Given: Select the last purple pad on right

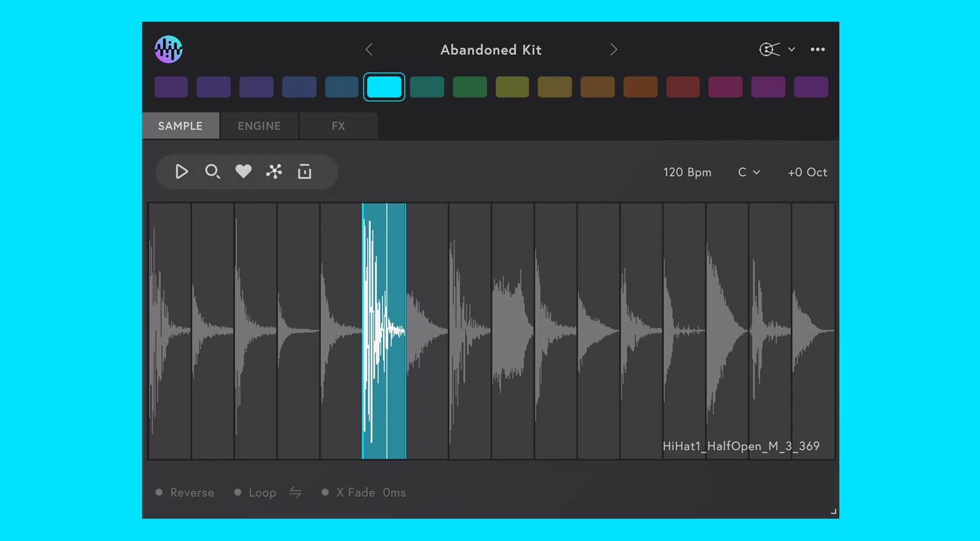Looking at the screenshot, I should (x=811, y=87).
